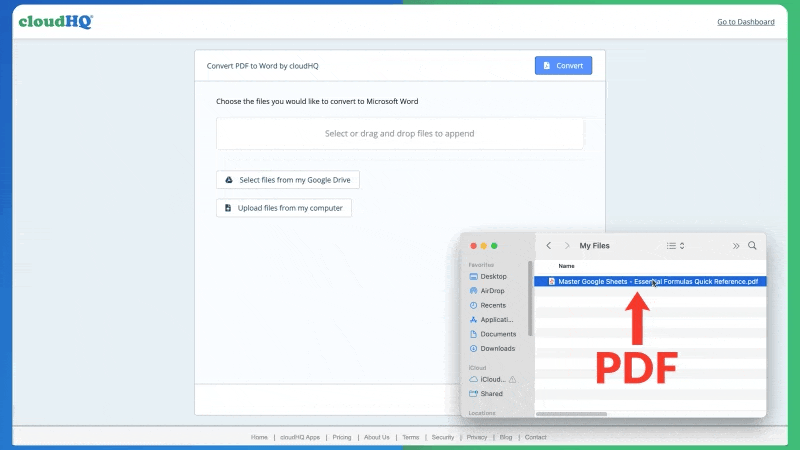Image resolution: width=800 pixels, height=450 pixels.
Task: Click the Recents clock icon in the sidebar
Action: click(473, 305)
